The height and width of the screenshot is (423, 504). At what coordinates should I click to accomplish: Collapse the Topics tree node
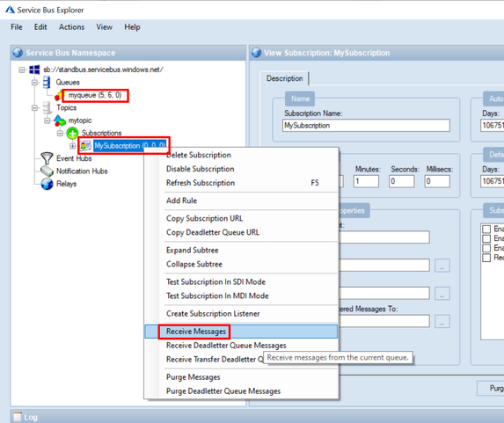click(34, 107)
